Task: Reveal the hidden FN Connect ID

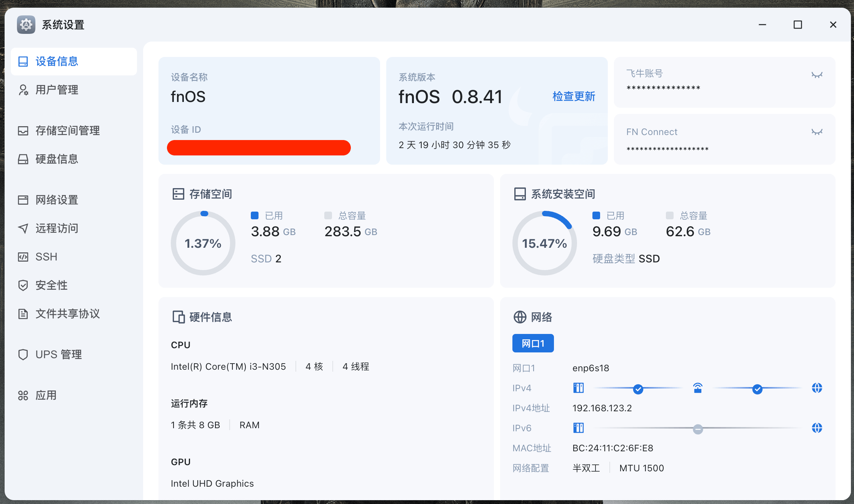Action: [817, 132]
